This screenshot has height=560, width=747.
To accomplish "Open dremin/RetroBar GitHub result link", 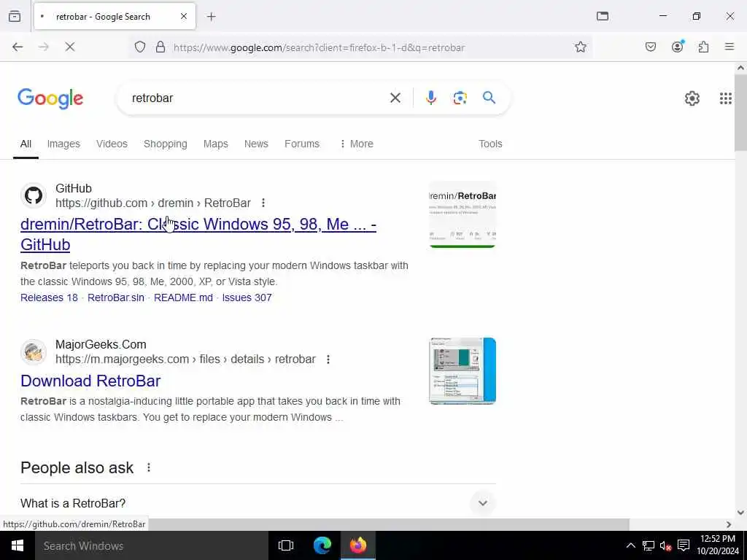I will coord(198,234).
